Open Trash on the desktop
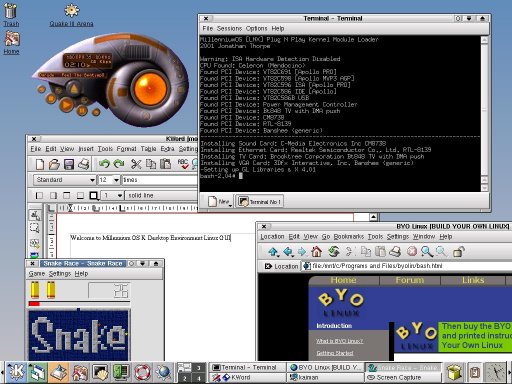 click(x=11, y=14)
